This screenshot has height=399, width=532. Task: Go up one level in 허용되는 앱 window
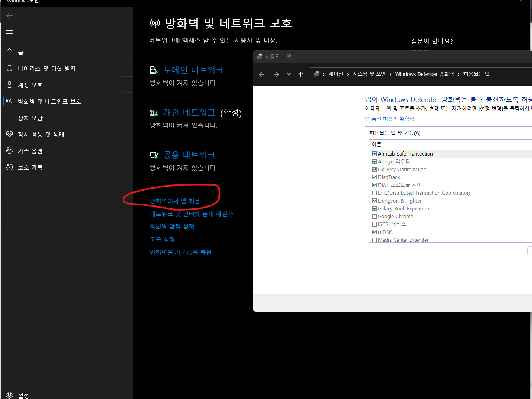coord(300,74)
